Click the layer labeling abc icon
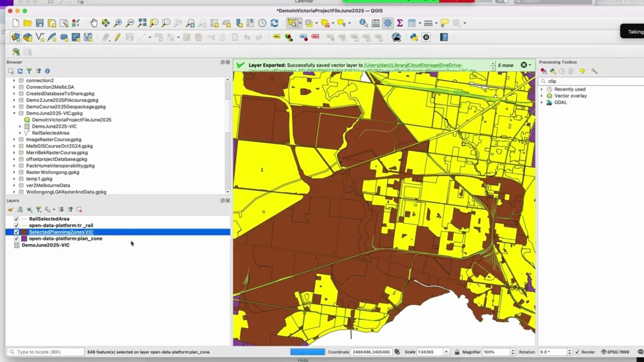Image resolution: width=644 pixels, height=362 pixels. pyautogui.click(x=277, y=37)
